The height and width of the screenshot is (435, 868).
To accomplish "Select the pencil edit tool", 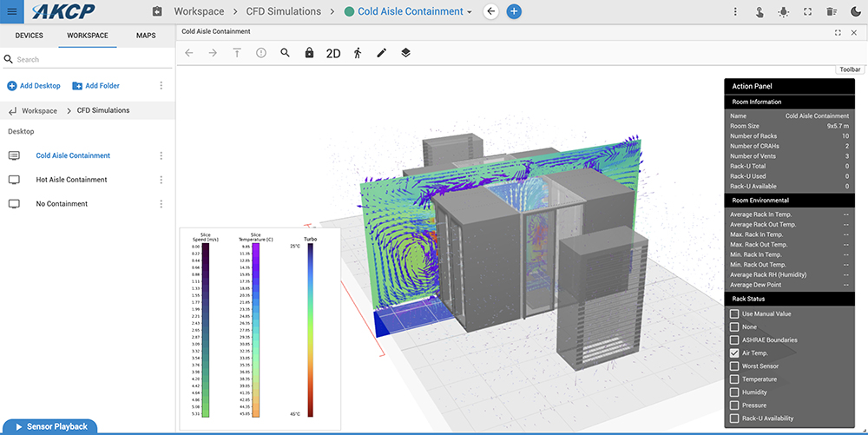I will (381, 53).
